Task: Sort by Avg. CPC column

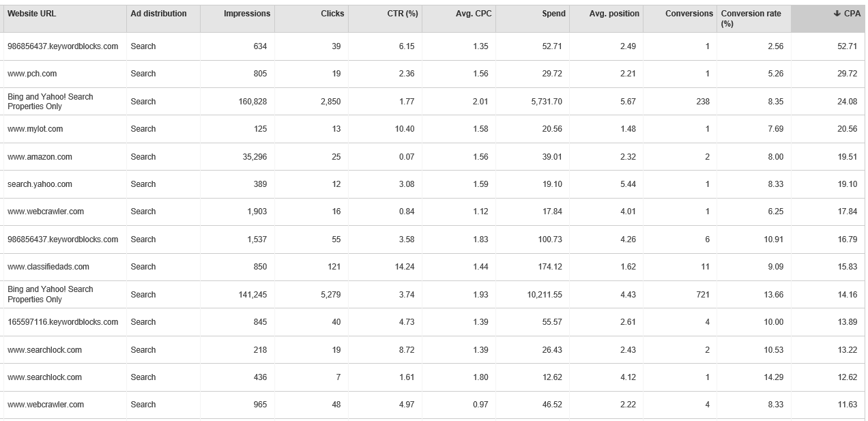Action: pos(474,14)
